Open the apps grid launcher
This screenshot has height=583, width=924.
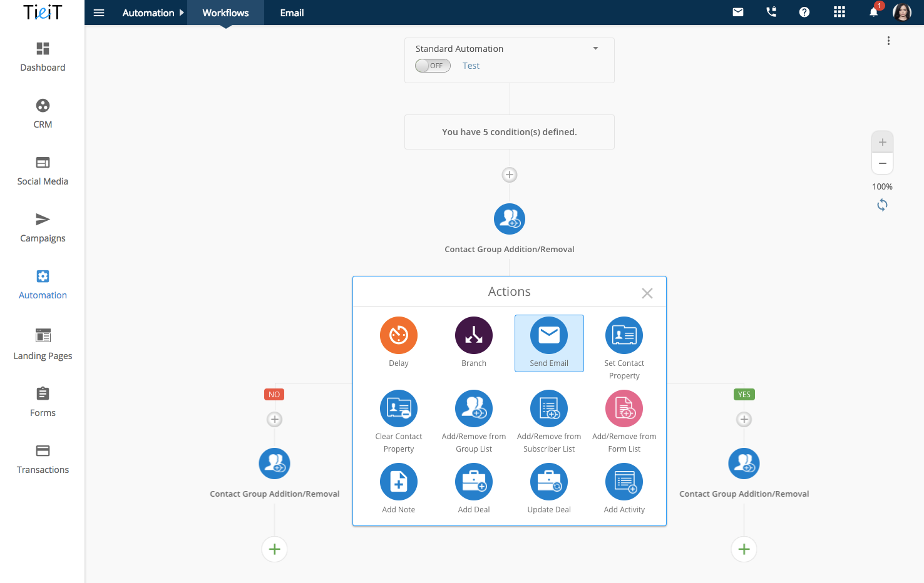[839, 12]
